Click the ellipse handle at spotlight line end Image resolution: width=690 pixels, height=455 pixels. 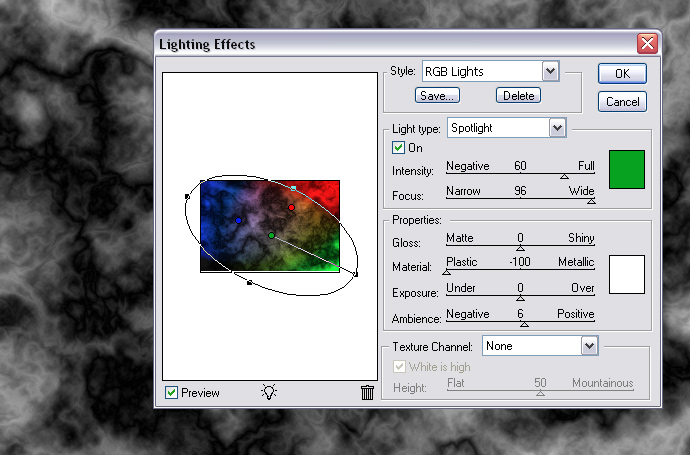(x=356, y=275)
